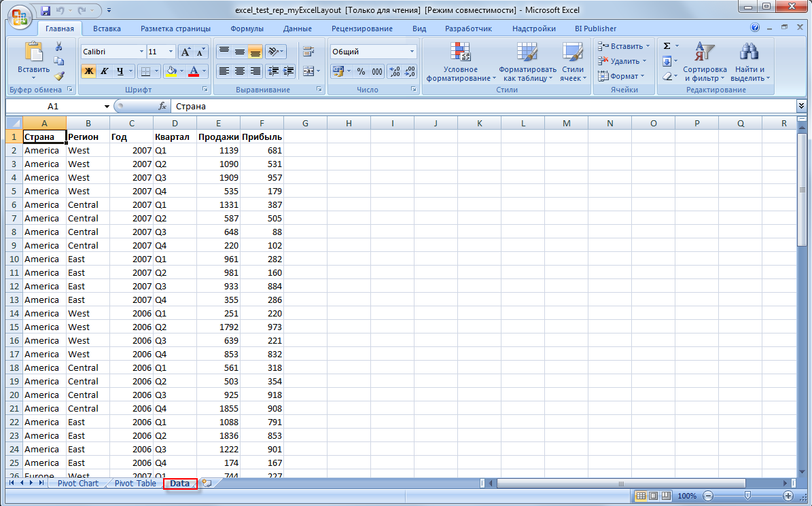The width and height of the screenshot is (812, 506).
Task: Decrease the number of decimal places
Action: [x=410, y=71]
